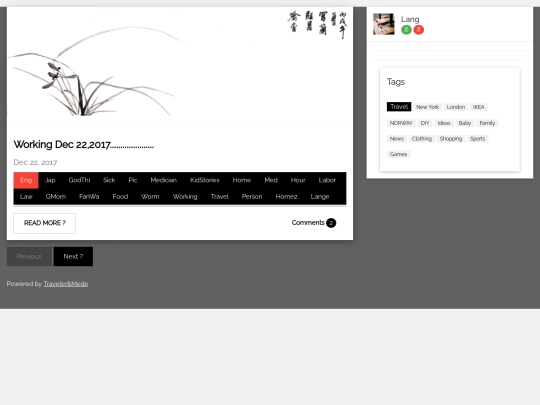Go to the KidStories tab
This screenshot has width=540, height=405.
tap(205, 180)
